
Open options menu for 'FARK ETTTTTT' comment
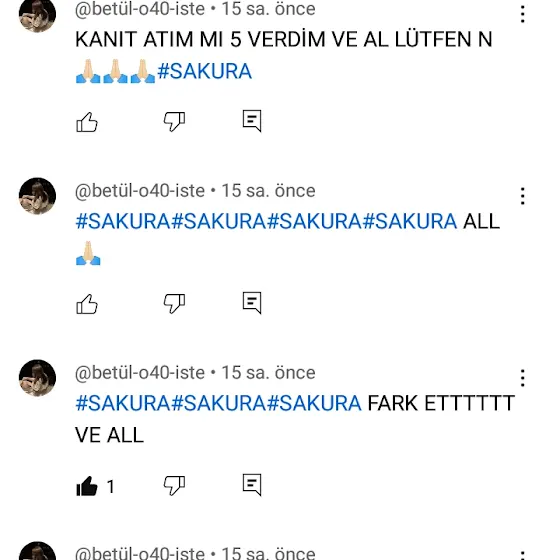pos(522,378)
